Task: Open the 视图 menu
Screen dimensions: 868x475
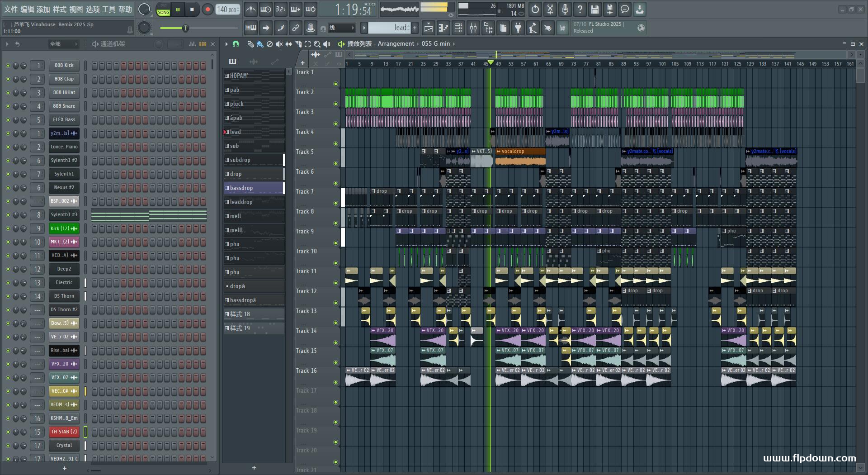Action: tap(76, 9)
